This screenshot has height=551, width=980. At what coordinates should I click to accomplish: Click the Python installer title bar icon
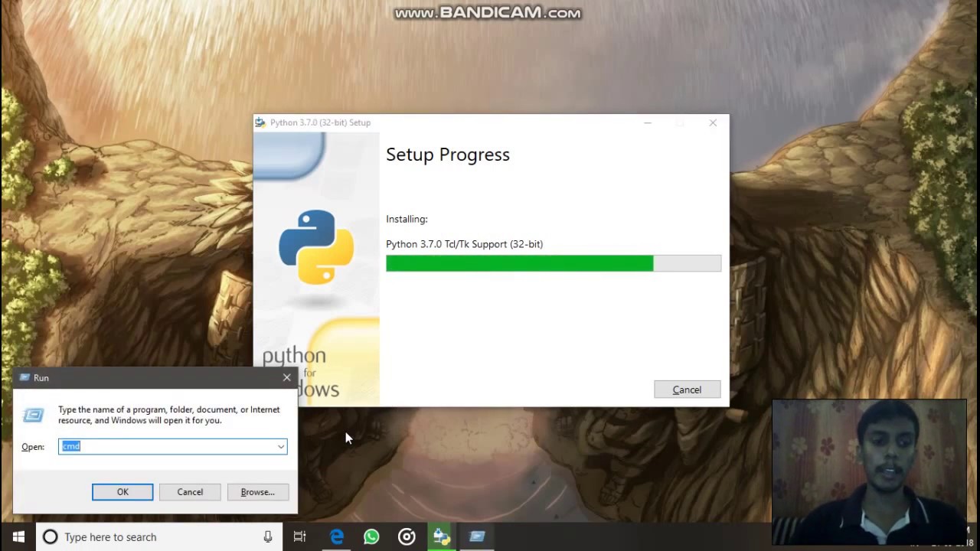coord(260,122)
